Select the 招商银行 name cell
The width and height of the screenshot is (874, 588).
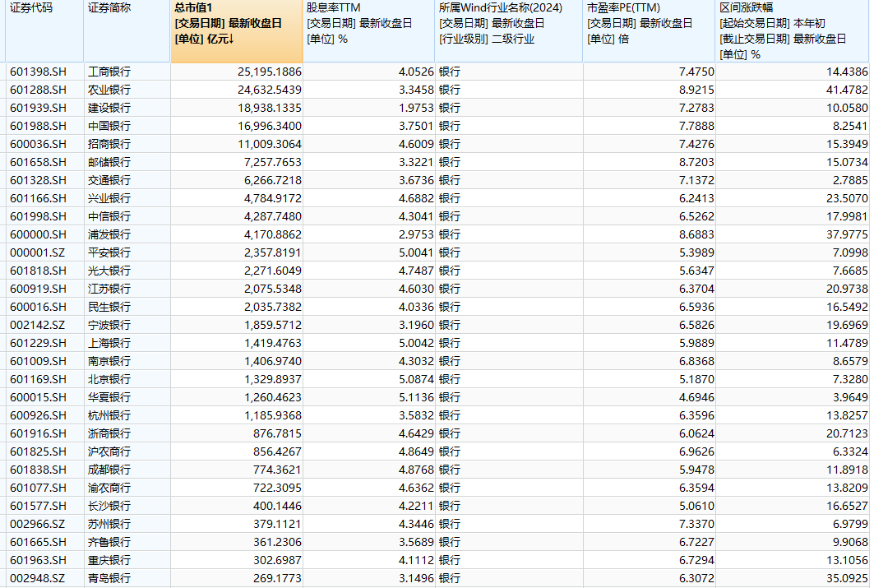point(109,145)
